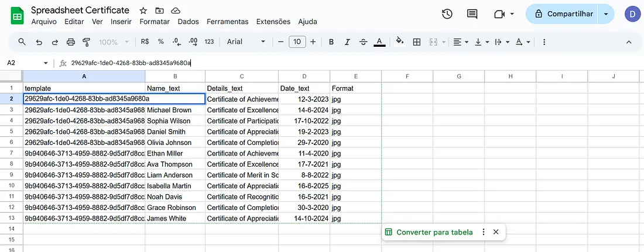Screen dimensions: 644x252
Task: Open the share options arrow next to Compartilhar
Action: click(x=606, y=14)
